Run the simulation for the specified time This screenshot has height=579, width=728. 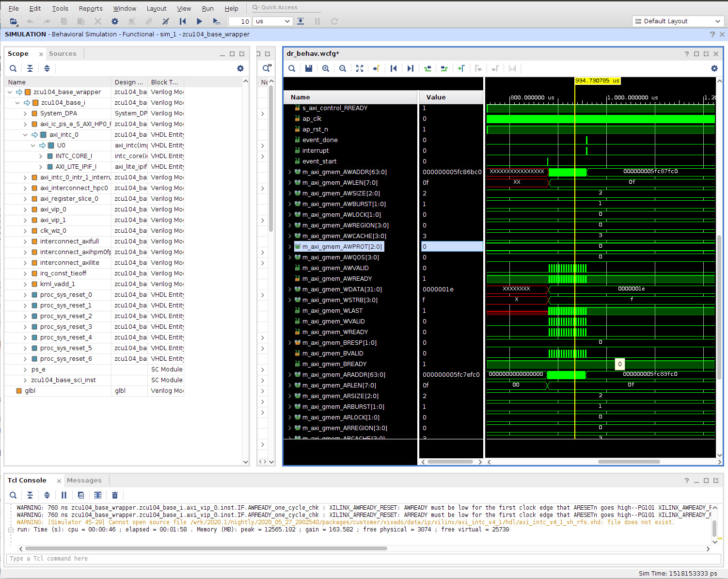point(216,21)
